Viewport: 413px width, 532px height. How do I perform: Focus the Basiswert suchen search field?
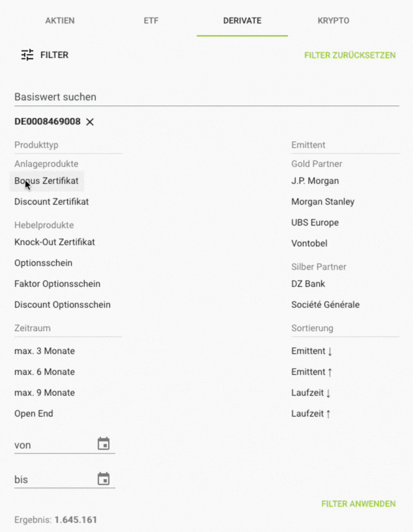[x=206, y=97]
